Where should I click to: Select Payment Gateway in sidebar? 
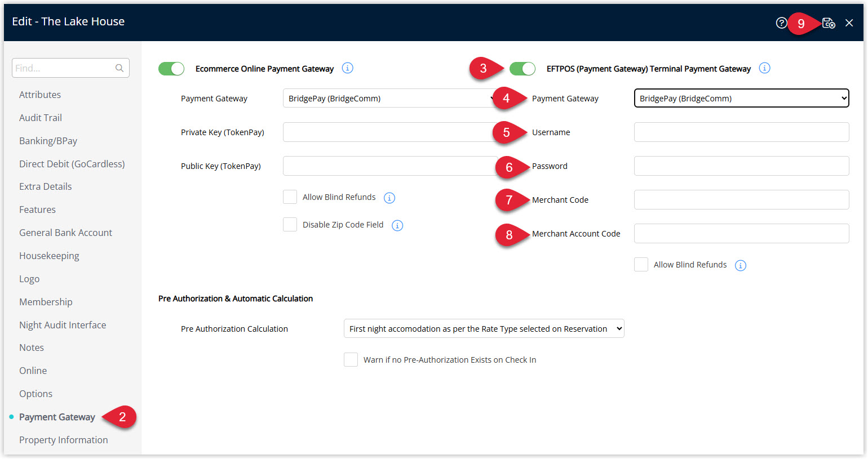[57, 417]
